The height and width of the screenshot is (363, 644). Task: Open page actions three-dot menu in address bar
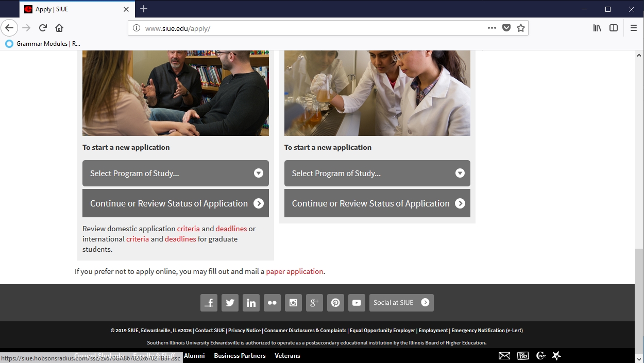coord(492,28)
